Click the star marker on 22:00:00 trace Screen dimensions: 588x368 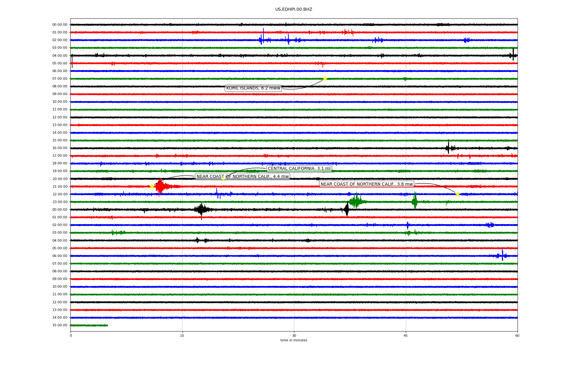pyautogui.click(x=458, y=194)
